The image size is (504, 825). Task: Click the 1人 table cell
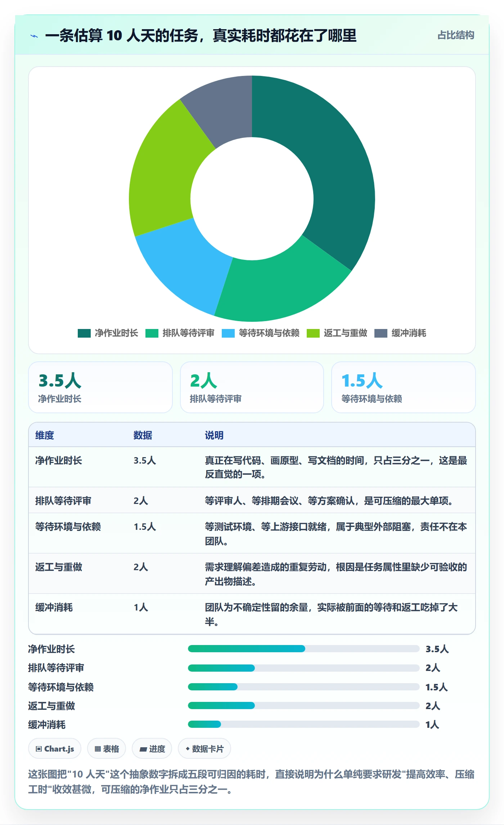tap(141, 607)
